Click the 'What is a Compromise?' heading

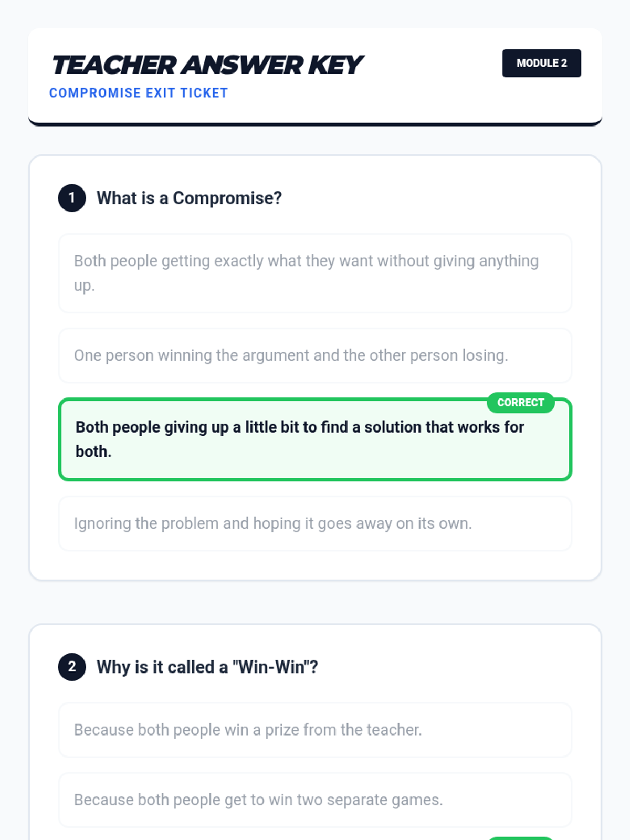point(189,198)
